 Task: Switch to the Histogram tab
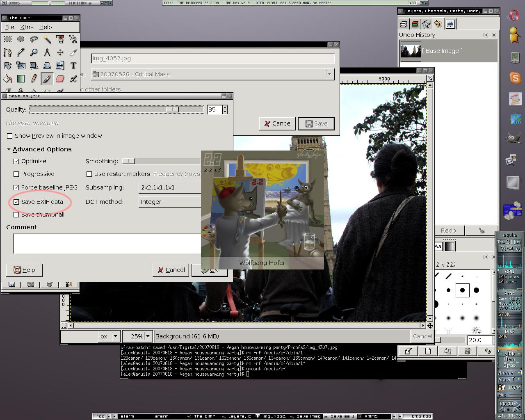point(450,24)
